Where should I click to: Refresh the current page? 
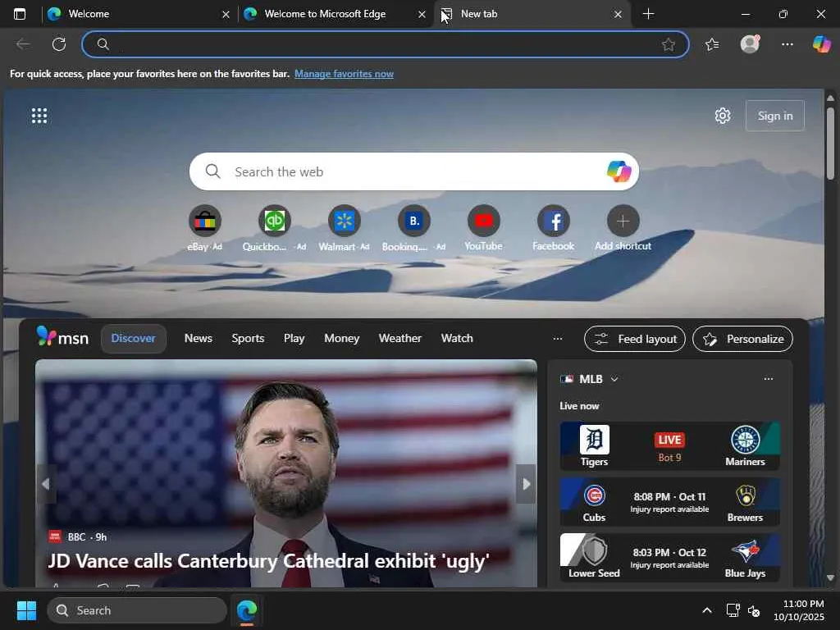pos(59,44)
